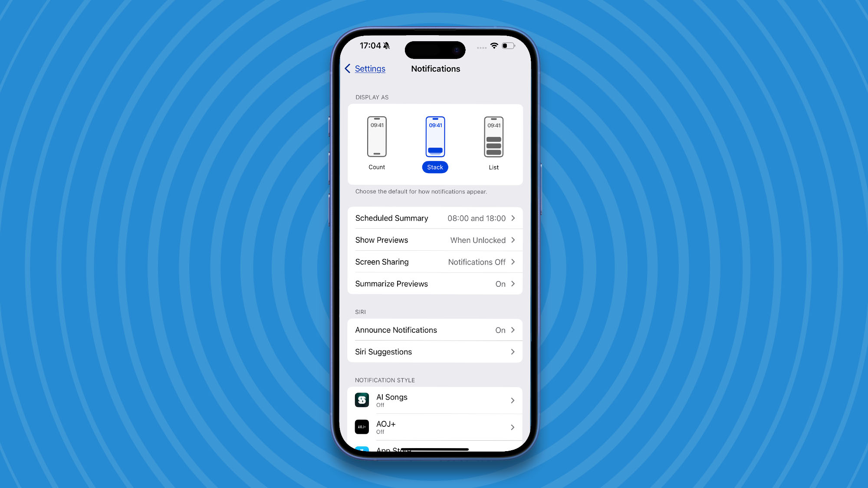
Task: Open App Store notification settings
Action: click(434, 448)
